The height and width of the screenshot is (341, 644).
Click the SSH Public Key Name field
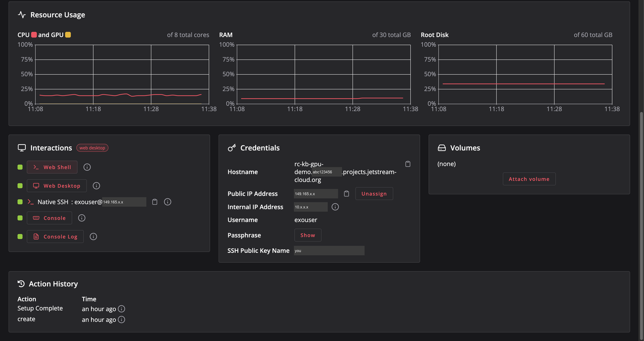(329, 250)
